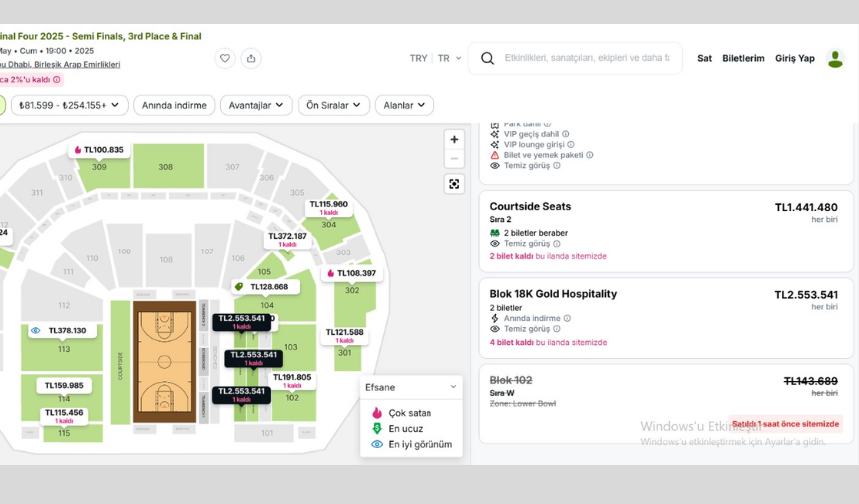Image resolution: width=859 pixels, height=504 pixels.
Task: Open the Biletlerim menu item
Action: (743, 58)
